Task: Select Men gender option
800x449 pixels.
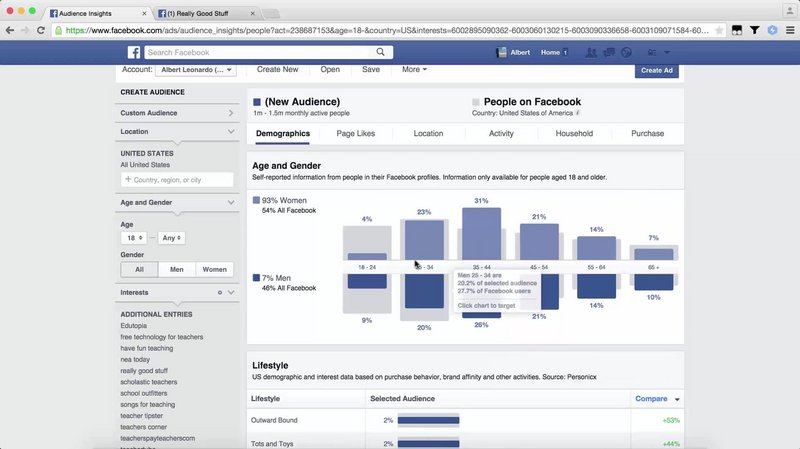Action: click(177, 269)
